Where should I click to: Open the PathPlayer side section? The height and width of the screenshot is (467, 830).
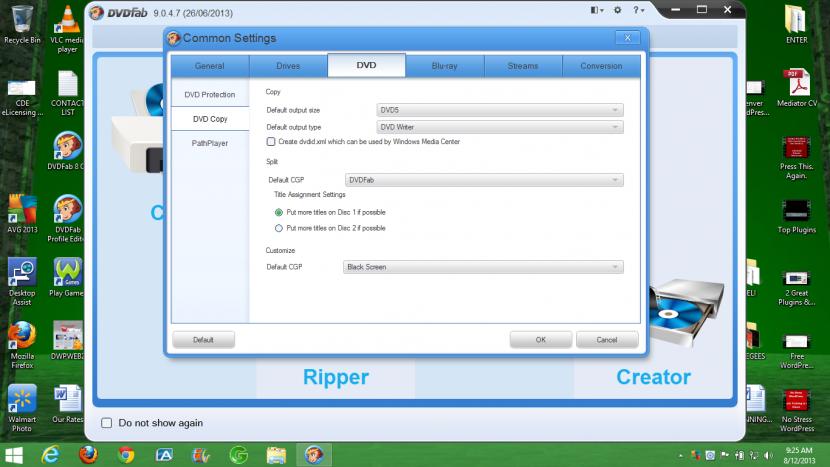pyautogui.click(x=210, y=143)
